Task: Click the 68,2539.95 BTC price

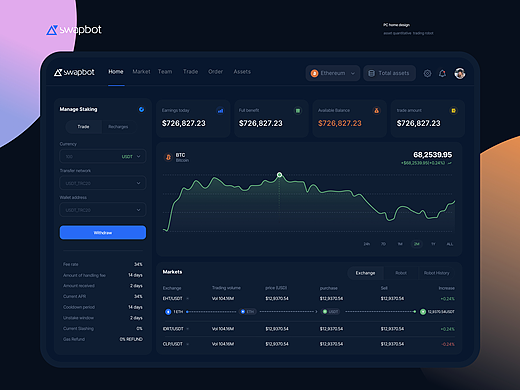Action: (433, 155)
